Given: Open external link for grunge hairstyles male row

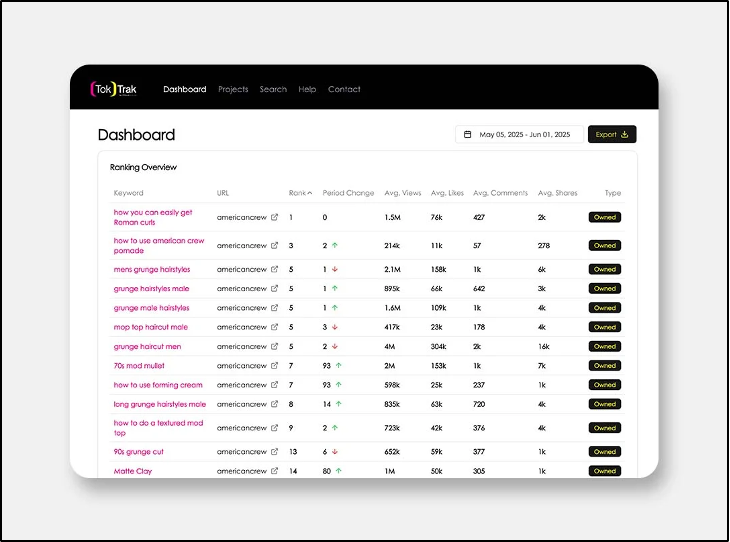Looking at the screenshot, I should [274, 288].
